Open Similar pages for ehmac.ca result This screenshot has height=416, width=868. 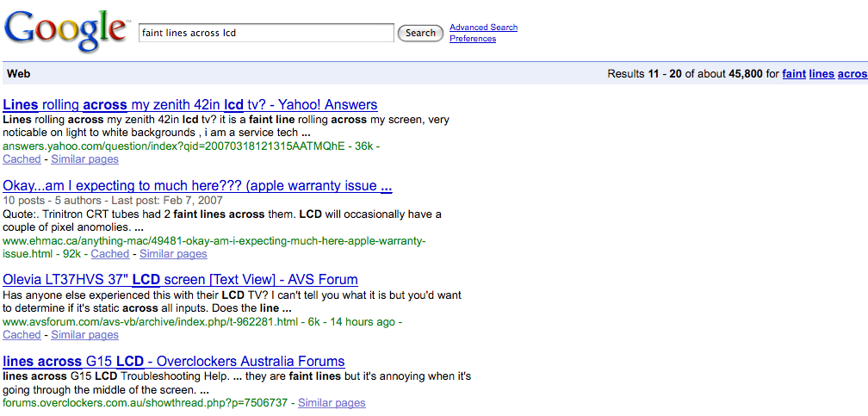coord(173,254)
